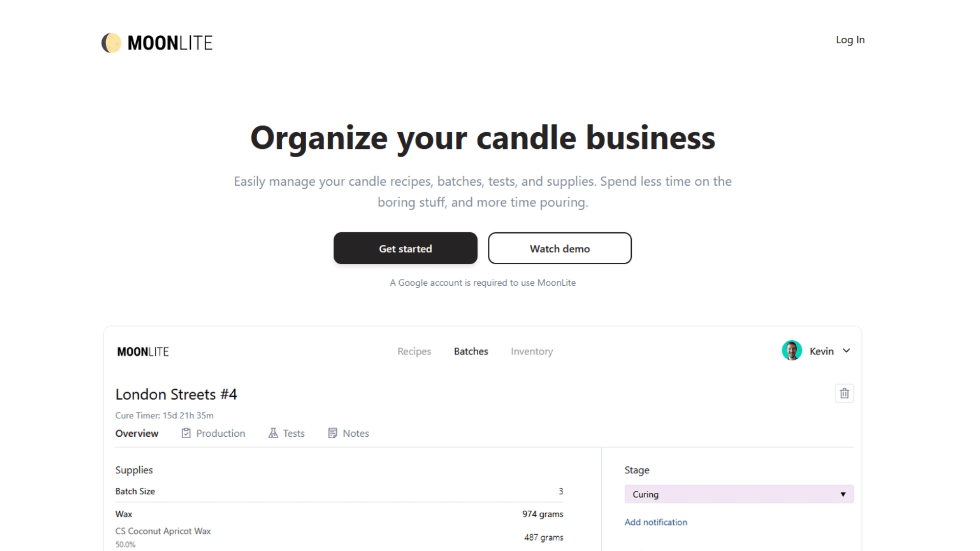Click Kevin's profile avatar
980x551 pixels.
[792, 350]
